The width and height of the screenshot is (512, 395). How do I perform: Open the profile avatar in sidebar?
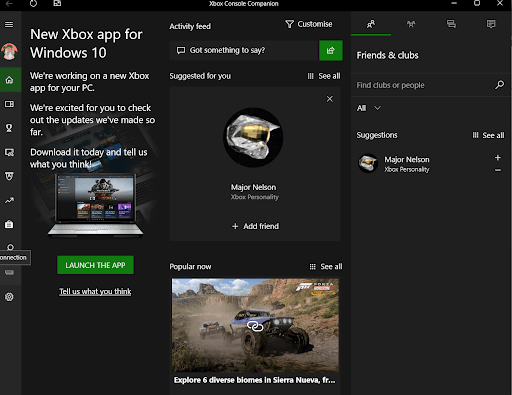tap(9, 52)
